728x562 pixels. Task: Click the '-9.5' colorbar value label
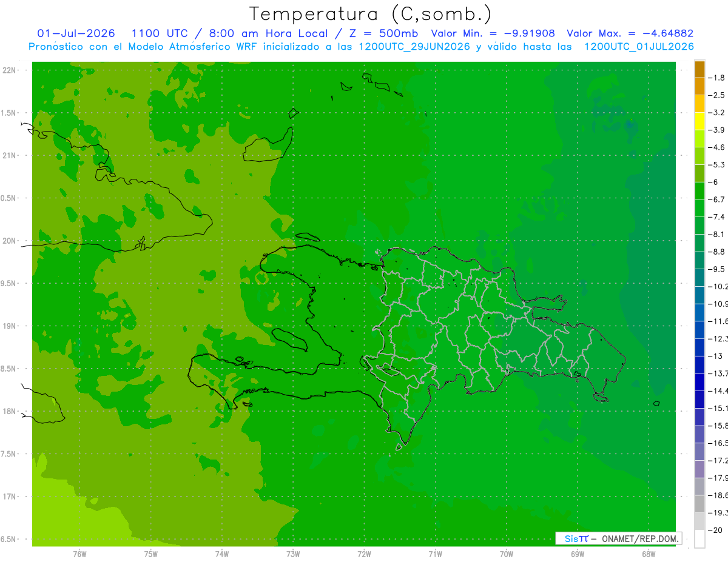716,269
